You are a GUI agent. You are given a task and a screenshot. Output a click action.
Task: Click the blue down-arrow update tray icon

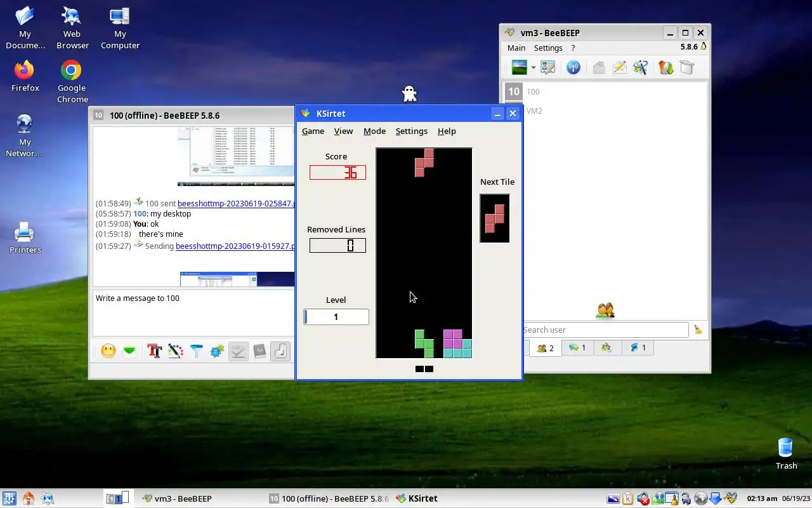coord(716,498)
